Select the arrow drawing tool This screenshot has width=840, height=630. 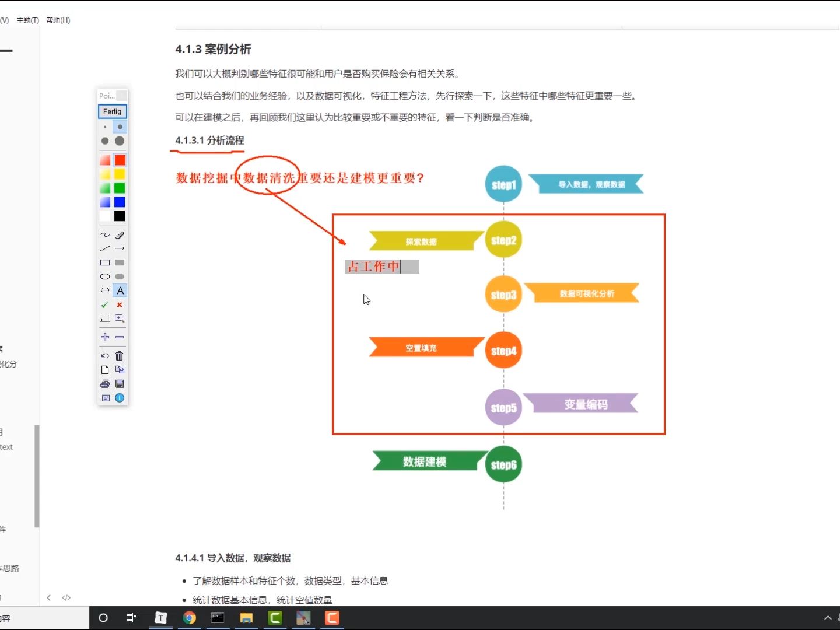[x=120, y=249]
